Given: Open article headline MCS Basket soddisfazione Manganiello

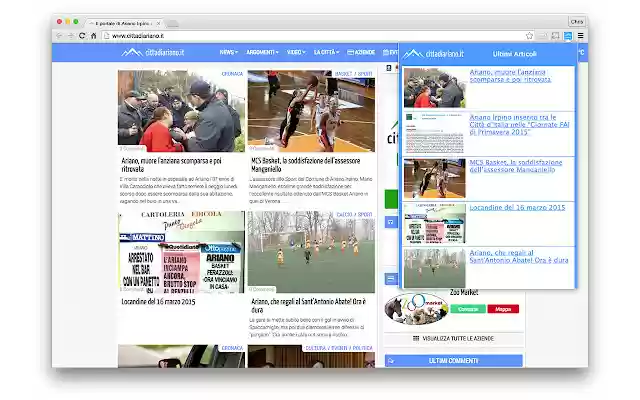Looking at the screenshot, I should pos(306,165).
